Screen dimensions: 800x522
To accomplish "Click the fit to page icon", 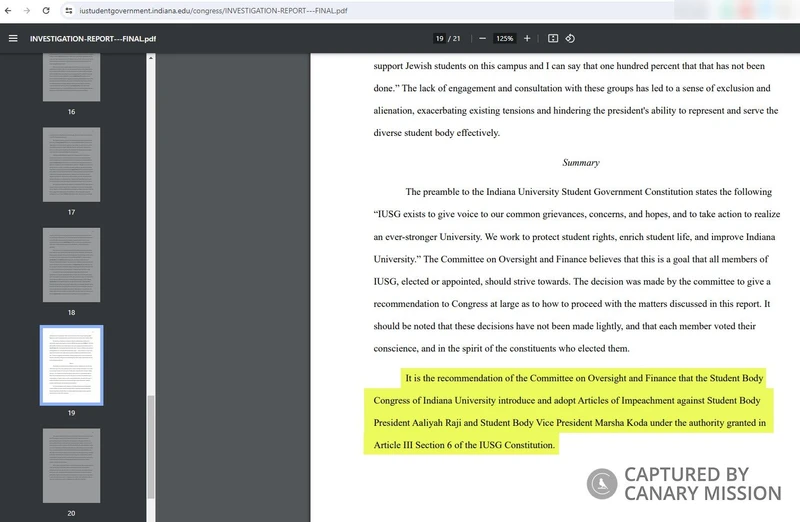I will click(553, 39).
